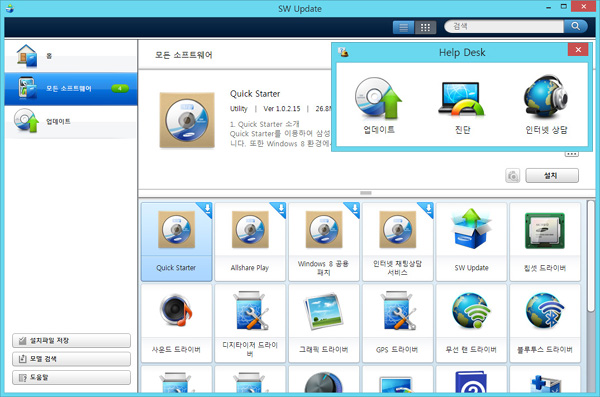Select the SW Update box icon tile
Viewport: 600px width, 397px height.
point(471,242)
